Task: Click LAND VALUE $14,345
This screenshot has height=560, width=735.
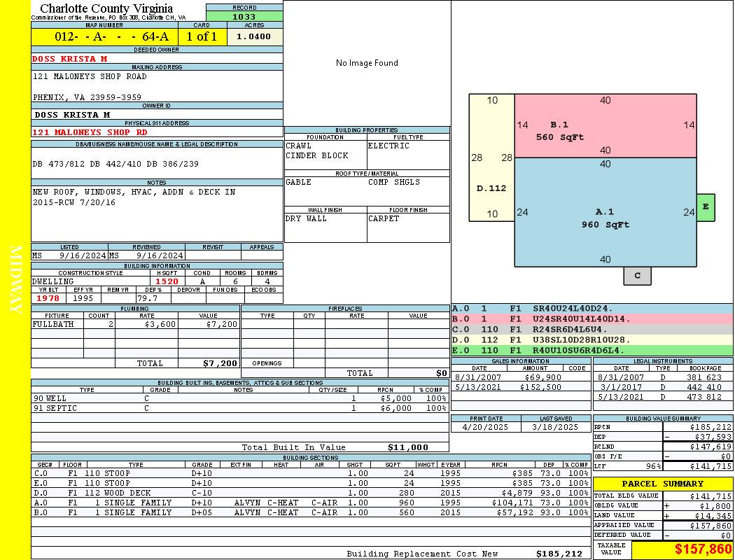Action: [713, 516]
